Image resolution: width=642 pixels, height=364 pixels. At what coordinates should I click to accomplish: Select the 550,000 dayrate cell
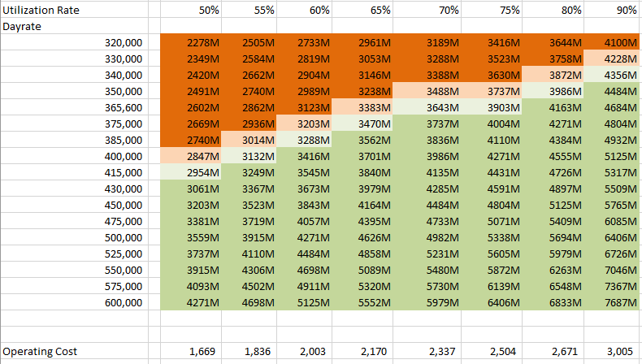pos(75,271)
